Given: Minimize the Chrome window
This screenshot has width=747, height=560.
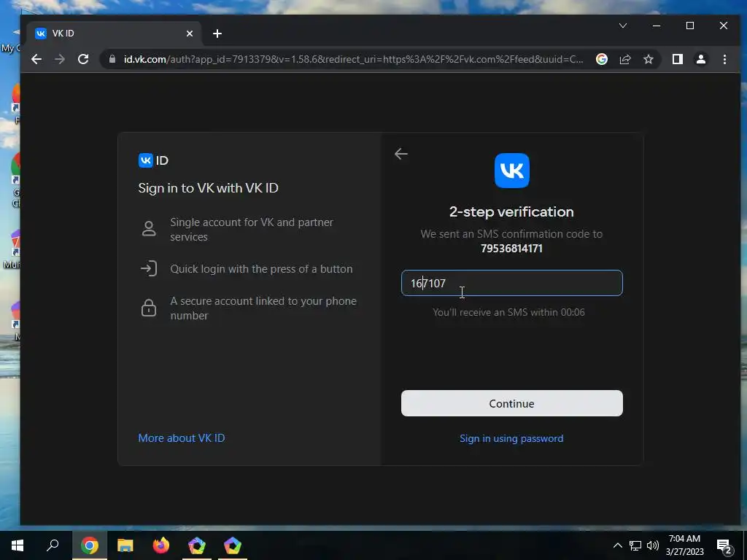Looking at the screenshot, I should pos(657,26).
